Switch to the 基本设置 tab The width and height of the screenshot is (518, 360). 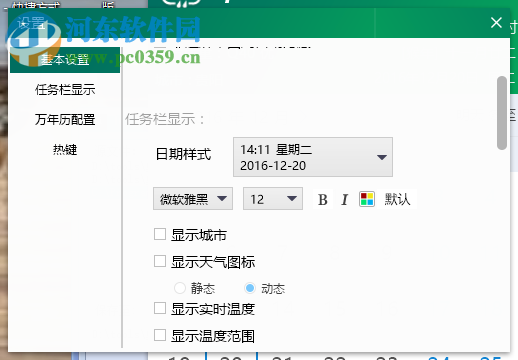tap(65, 60)
